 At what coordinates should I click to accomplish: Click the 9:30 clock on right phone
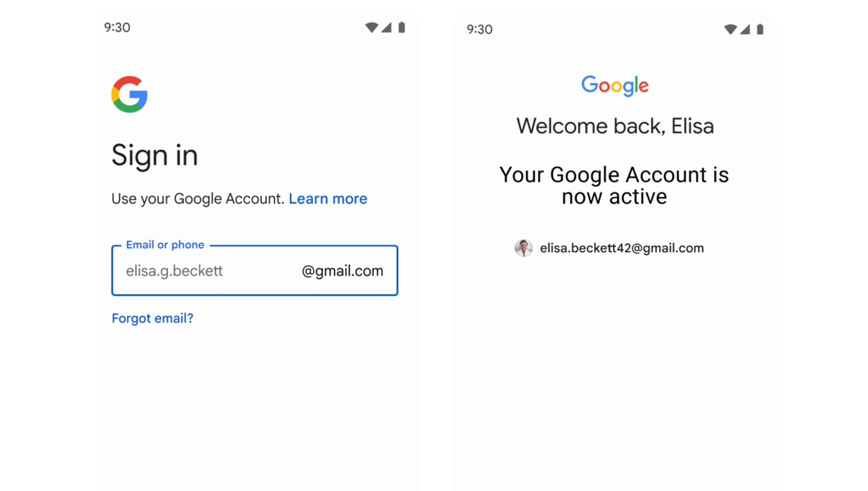tap(480, 29)
